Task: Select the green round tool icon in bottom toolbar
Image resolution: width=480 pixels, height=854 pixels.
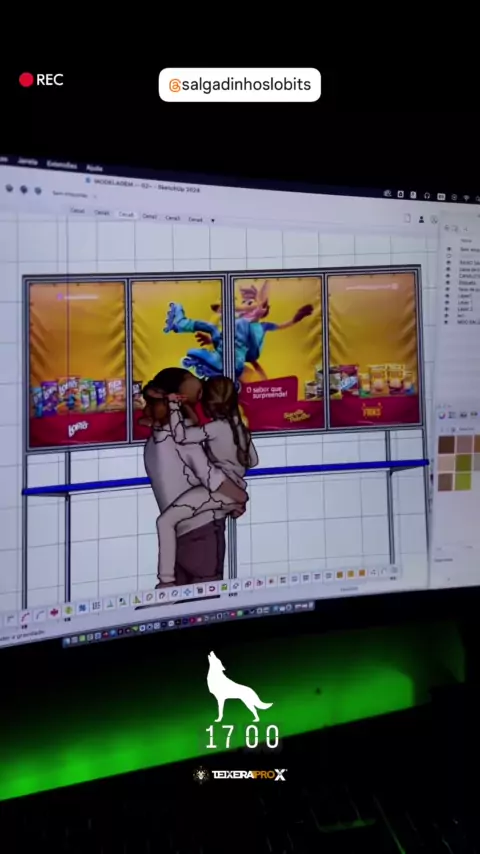Action: pos(68,611)
